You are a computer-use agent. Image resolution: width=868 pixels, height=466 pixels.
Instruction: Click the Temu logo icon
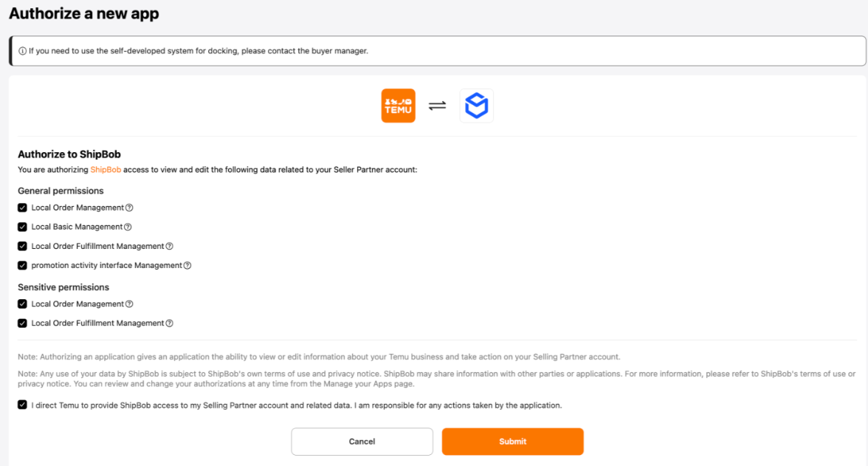398,105
